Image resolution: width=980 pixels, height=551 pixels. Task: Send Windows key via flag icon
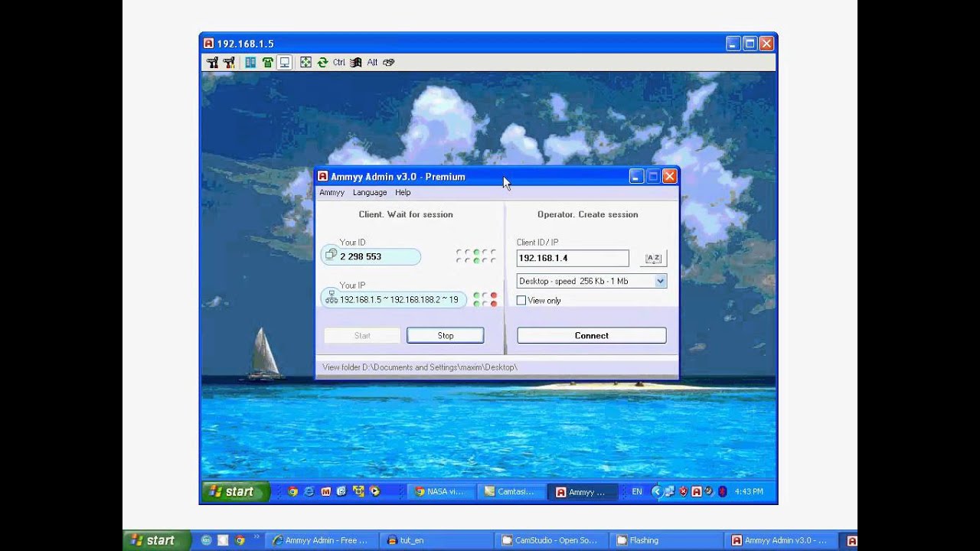coord(356,63)
